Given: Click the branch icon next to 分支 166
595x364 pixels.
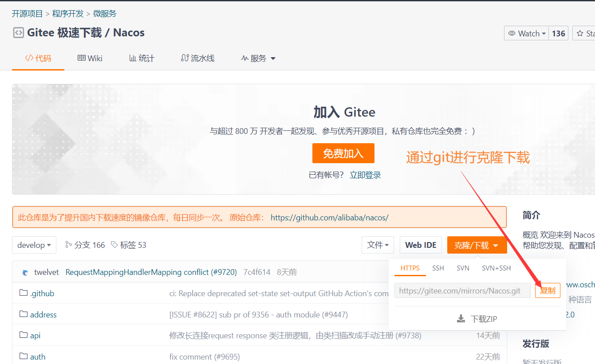Looking at the screenshot, I should pyautogui.click(x=68, y=245).
